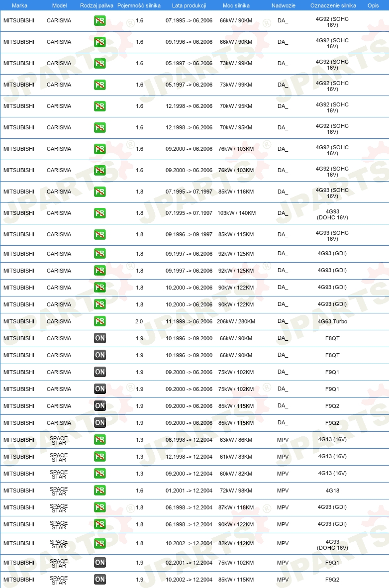Click the Opis column header
Viewport: 389px width, 588px height.
pos(373,5)
